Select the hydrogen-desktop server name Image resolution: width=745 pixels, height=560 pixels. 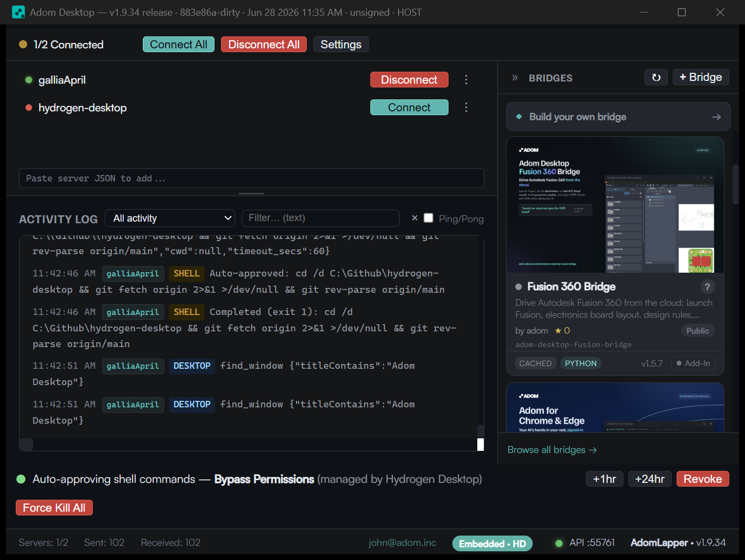(83, 108)
